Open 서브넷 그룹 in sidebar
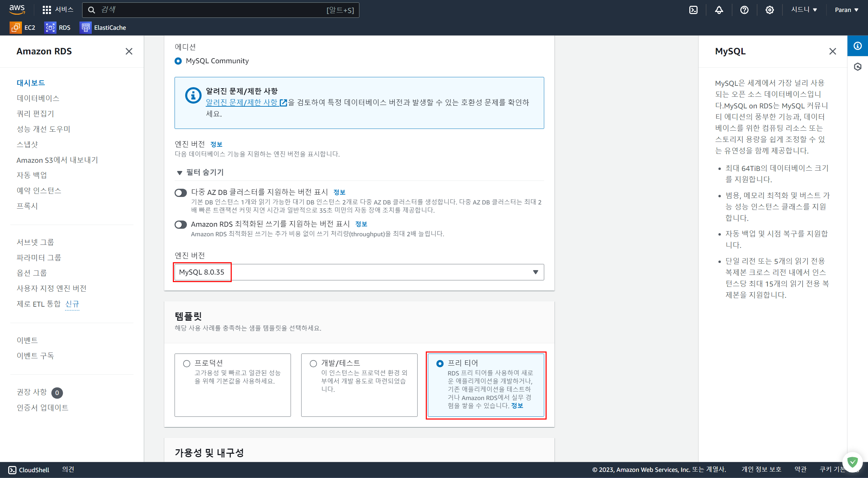 pyautogui.click(x=36, y=242)
